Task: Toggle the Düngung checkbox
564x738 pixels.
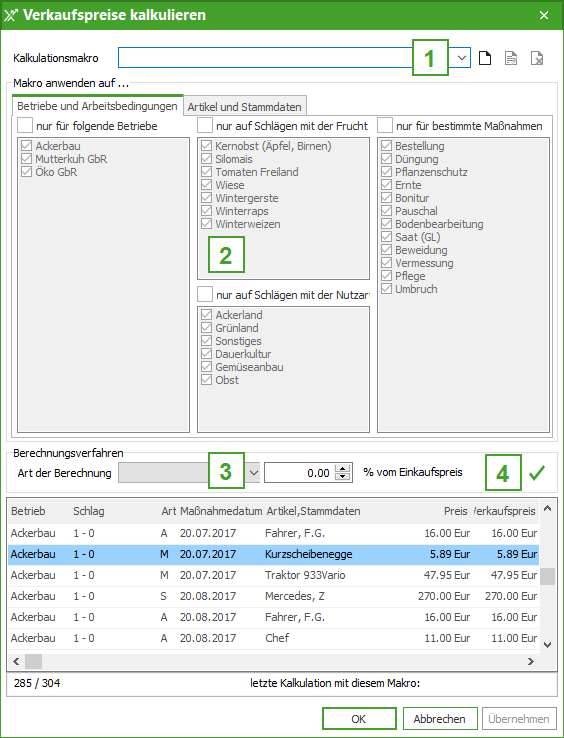Action: [x=386, y=159]
